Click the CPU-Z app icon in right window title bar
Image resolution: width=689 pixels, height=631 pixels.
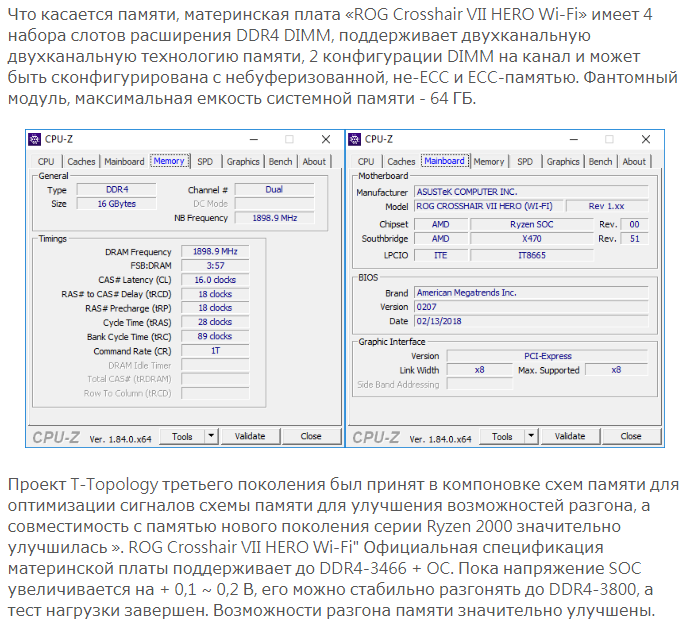[354, 140]
